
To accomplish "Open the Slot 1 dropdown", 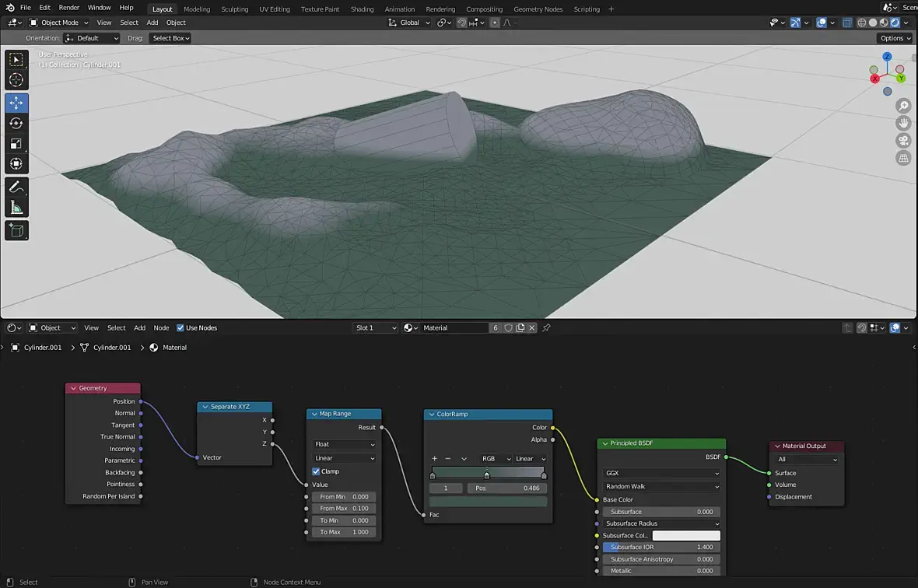I will 376,328.
